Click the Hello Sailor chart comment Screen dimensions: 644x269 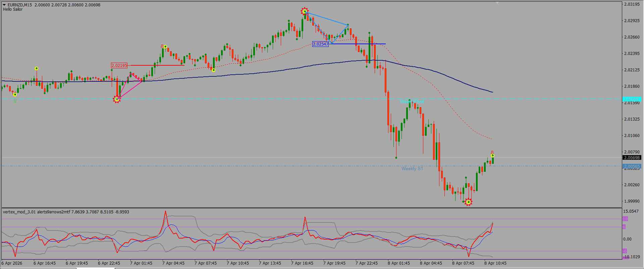[13, 9]
